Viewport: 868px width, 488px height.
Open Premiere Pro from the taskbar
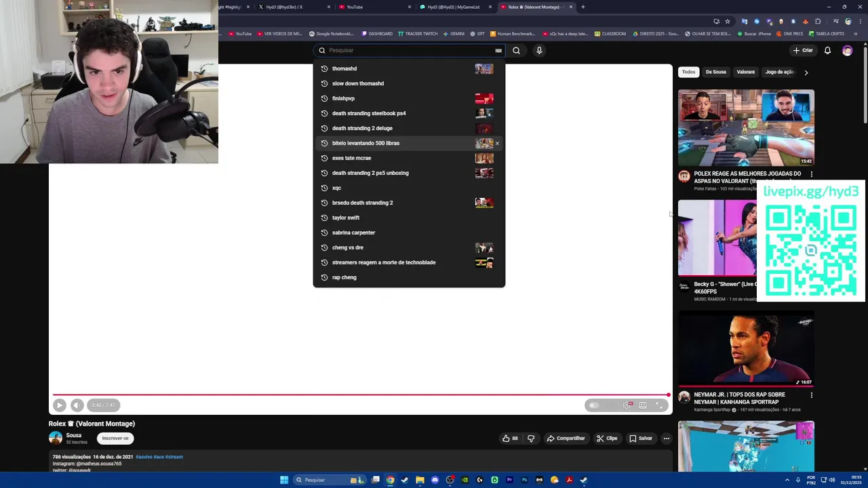point(509,480)
